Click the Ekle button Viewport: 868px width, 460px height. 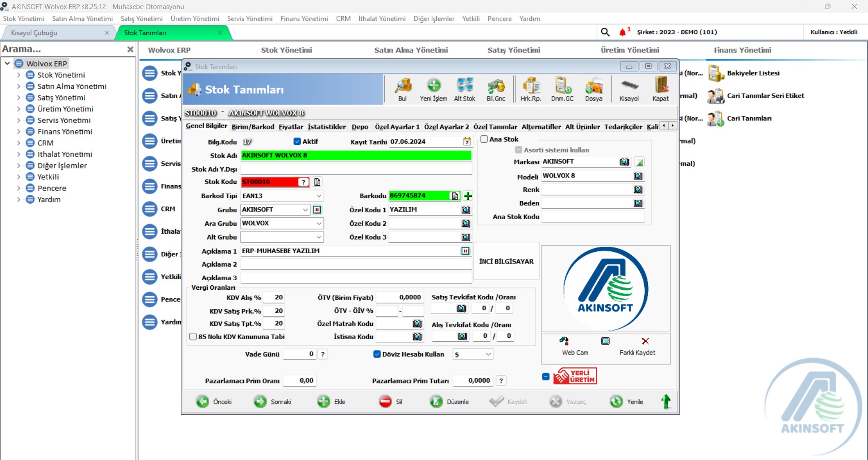tap(331, 402)
